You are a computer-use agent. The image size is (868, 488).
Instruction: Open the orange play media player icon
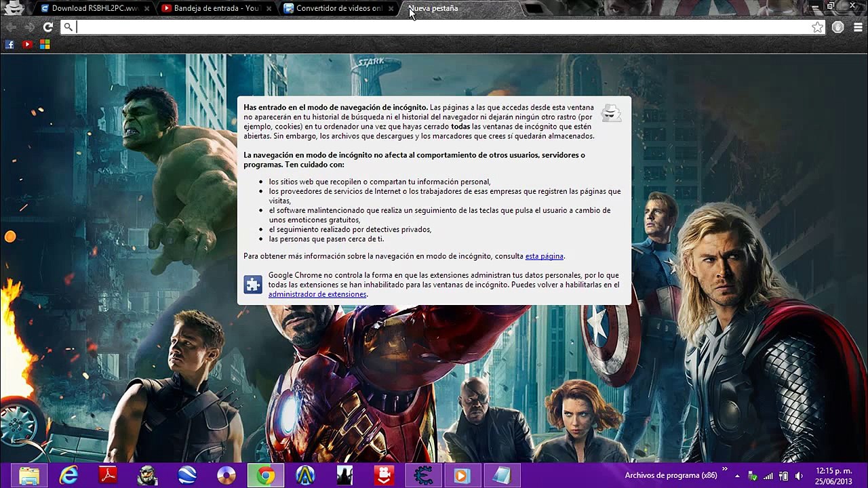coord(462,475)
